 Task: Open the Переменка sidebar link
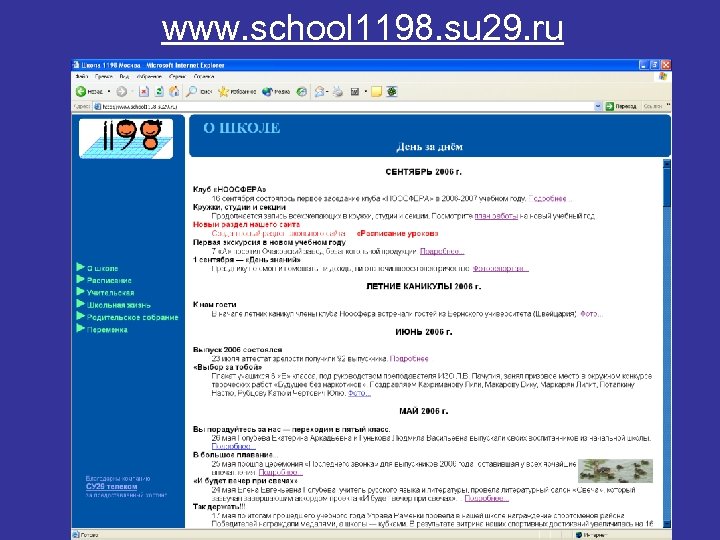[107, 330]
